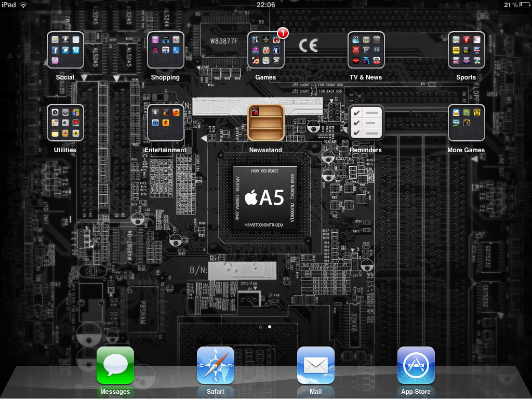The height and width of the screenshot is (399, 532).
Task: Expand the Games folder
Action: click(x=265, y=50)
